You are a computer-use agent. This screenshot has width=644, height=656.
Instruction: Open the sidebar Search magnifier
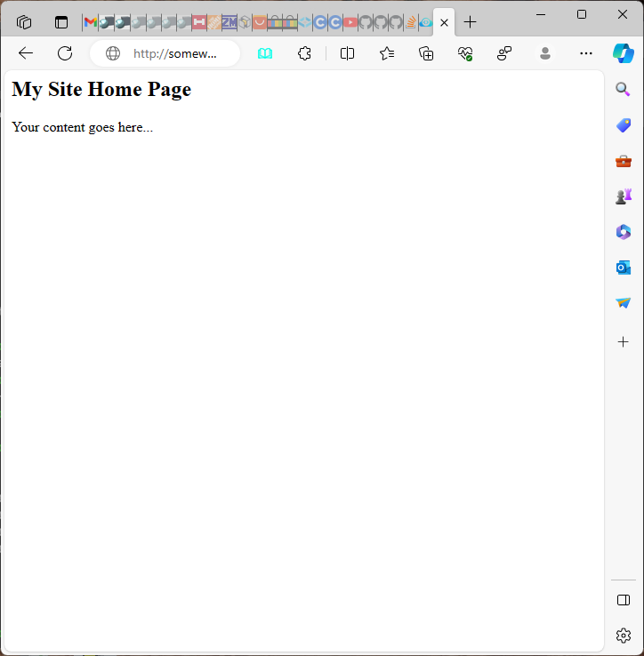tap(623, 89)
